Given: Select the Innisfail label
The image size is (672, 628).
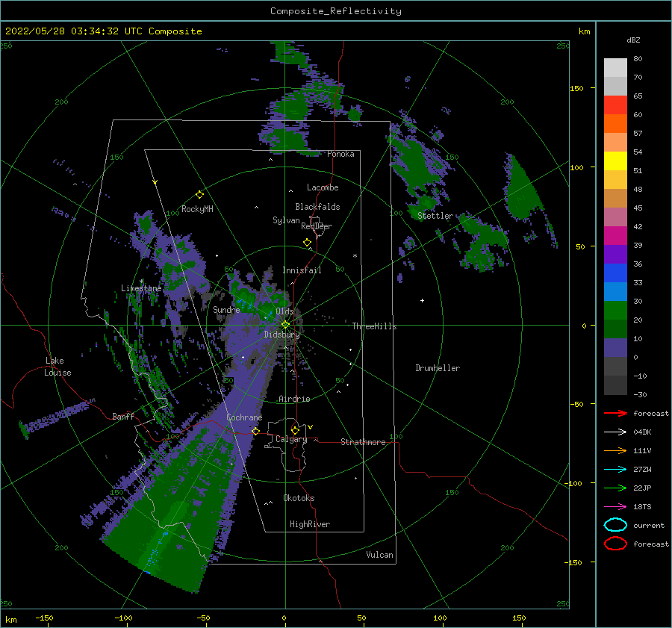Looking at the screenshot, I should click(302, 270).
